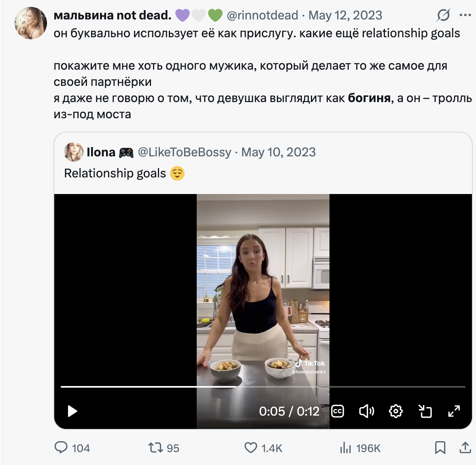This screenshot has width=476, height=465.
Task: Open Ilona's quoted tweet avatar
Action: pyautogui.click(x=74, y=152)
